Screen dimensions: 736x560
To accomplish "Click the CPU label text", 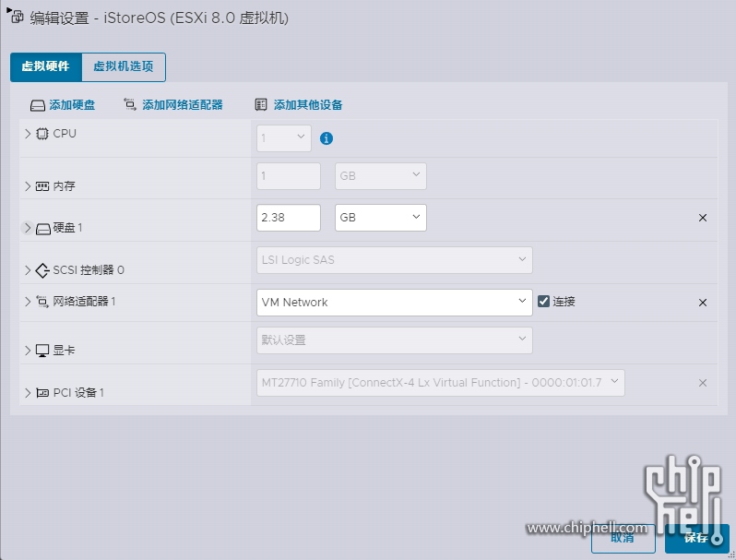I will (x=65, y=134).
